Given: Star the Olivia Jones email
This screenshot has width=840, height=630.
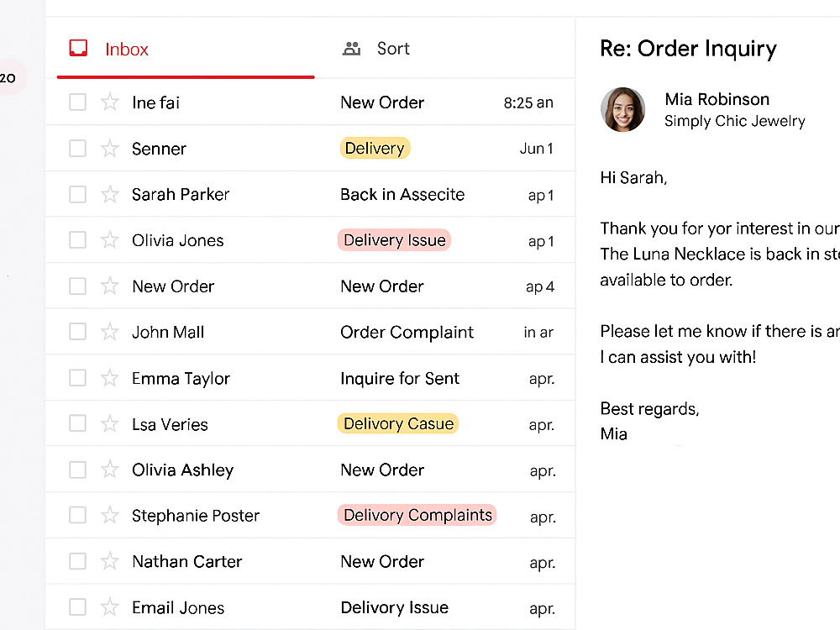Looking at the screenshot, I should click(x=110, y=240).
